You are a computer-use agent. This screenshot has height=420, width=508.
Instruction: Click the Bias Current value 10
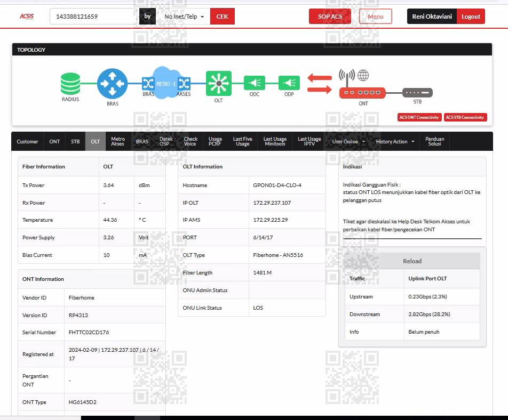coord(106,255)
